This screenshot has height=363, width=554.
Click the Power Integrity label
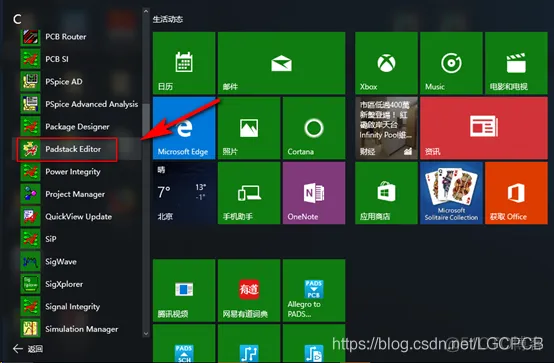click(x=73, y=172)
